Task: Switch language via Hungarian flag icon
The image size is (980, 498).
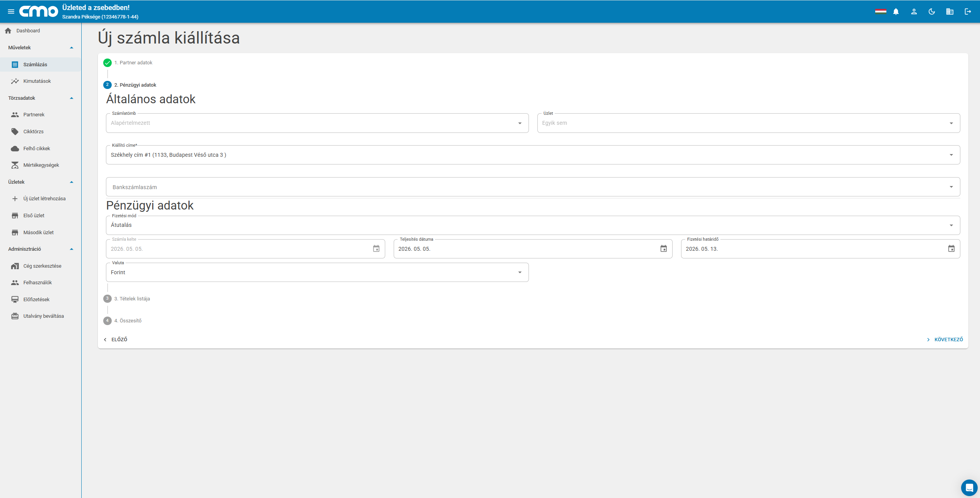Action: (881, 12)
